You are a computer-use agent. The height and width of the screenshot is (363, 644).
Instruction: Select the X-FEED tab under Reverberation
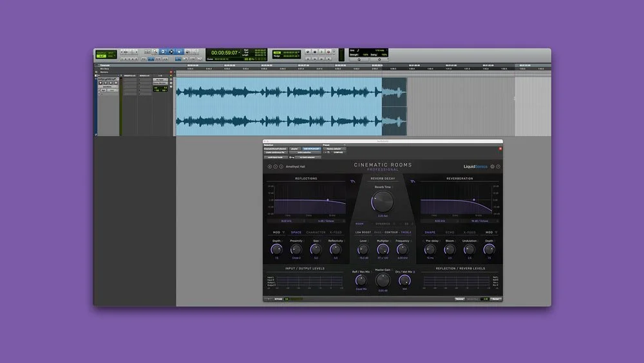pyautogui.click(x=469, y=232)
